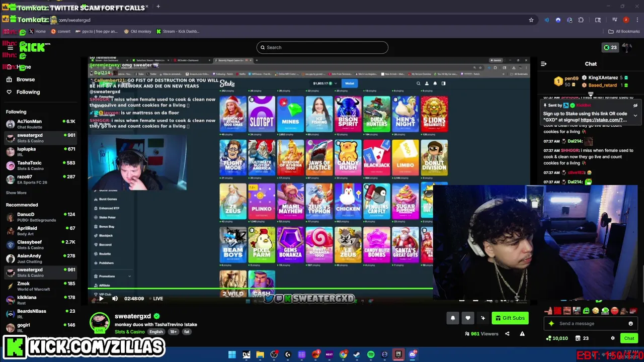Open the TashaToxic channel in the sidebar
This screenshot has width=644, height=362.
pyautogui.click(x=40, y=165)
